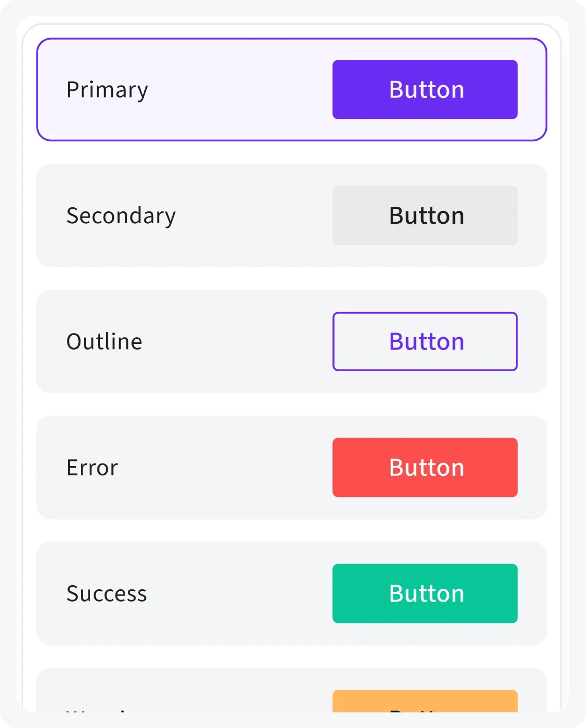
Task: Click the "Success" text label
Action: point(107,594)
